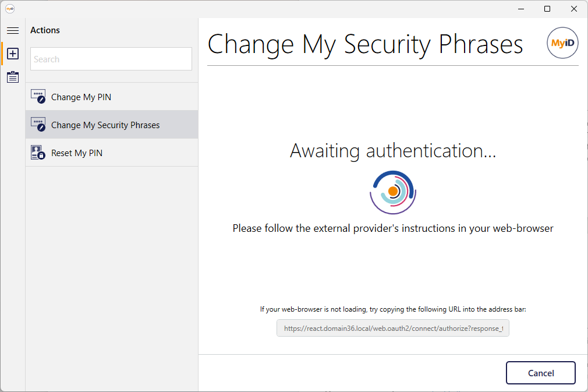The image size is (588, 392).
Task: Click the MyID app icon in title bar
Action: click(10, 9)
